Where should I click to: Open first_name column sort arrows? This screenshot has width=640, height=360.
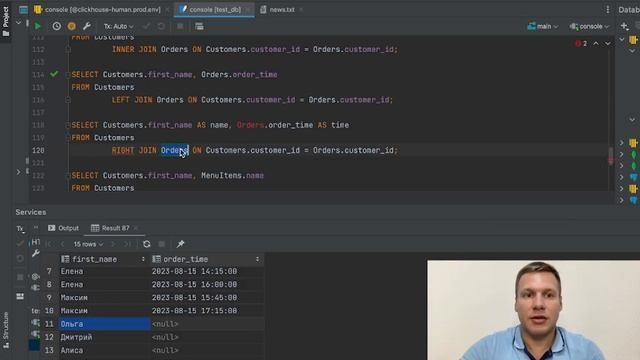(143, 259)
